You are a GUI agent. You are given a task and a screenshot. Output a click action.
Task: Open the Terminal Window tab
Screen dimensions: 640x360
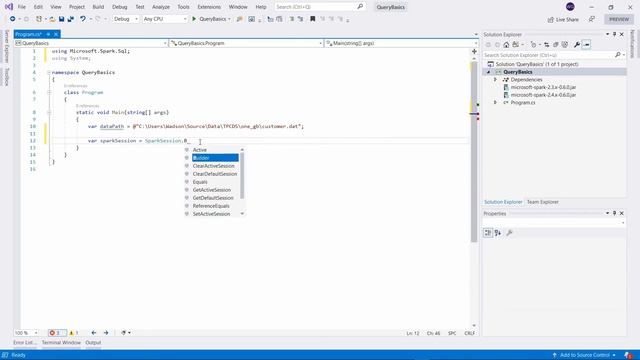click(x=61, y=343)
